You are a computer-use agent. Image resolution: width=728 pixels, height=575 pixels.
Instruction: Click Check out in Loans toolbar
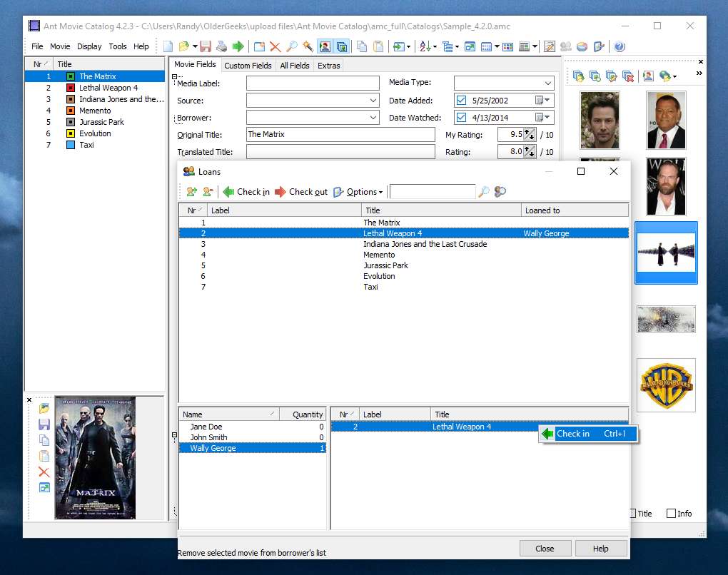click(x=301, y=192)
